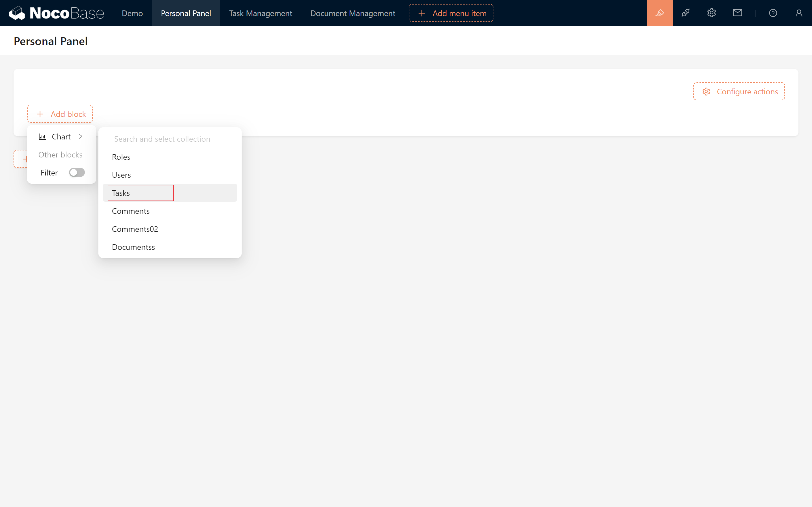
Task: Select Documentss collection option
Action: (x=133, y=246)
